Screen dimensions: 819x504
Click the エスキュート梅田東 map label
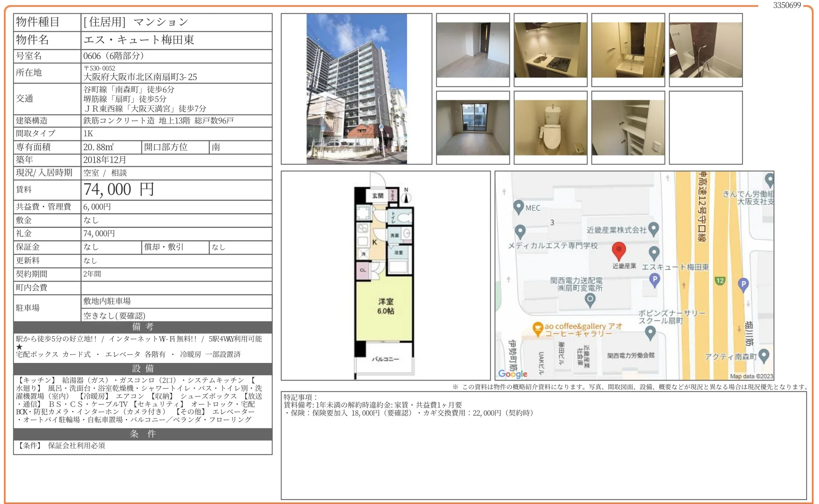(675, 267)
